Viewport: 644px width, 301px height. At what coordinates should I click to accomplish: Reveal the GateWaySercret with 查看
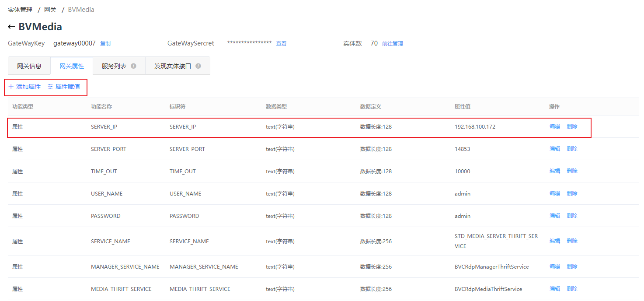pyautogui.click(x=282, y=44)
